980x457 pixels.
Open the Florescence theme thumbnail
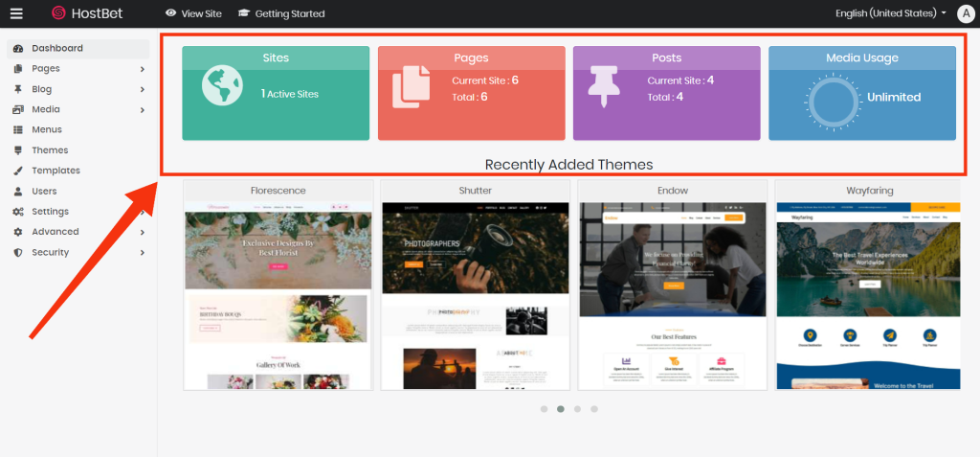278,295
